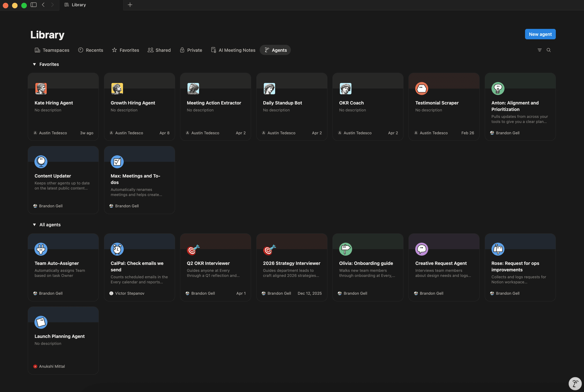584x392 pixels.
Task: Switch to the Private tab
Action: coord(191,50)
